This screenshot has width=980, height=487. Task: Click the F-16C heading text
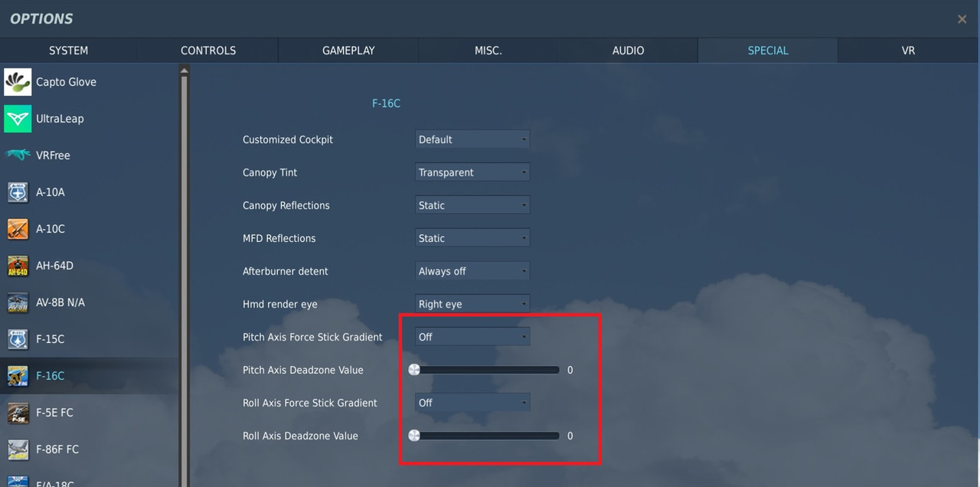(386, 103)
